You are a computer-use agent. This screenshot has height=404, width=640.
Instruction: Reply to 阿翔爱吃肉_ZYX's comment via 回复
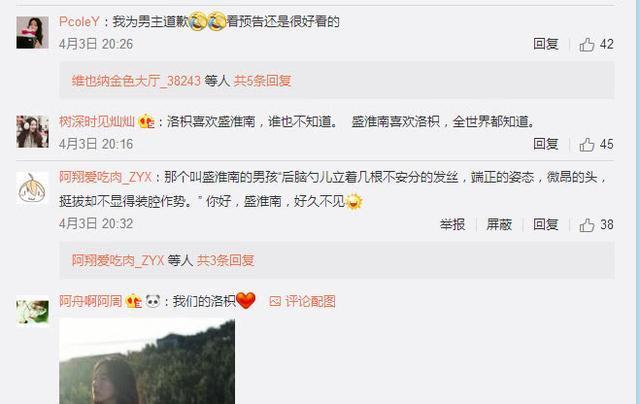[x=546, y=224]
